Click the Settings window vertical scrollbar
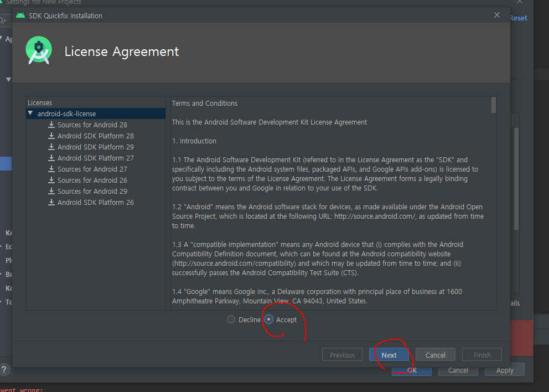Screen dimensions: 549x392 click(516, 179)
